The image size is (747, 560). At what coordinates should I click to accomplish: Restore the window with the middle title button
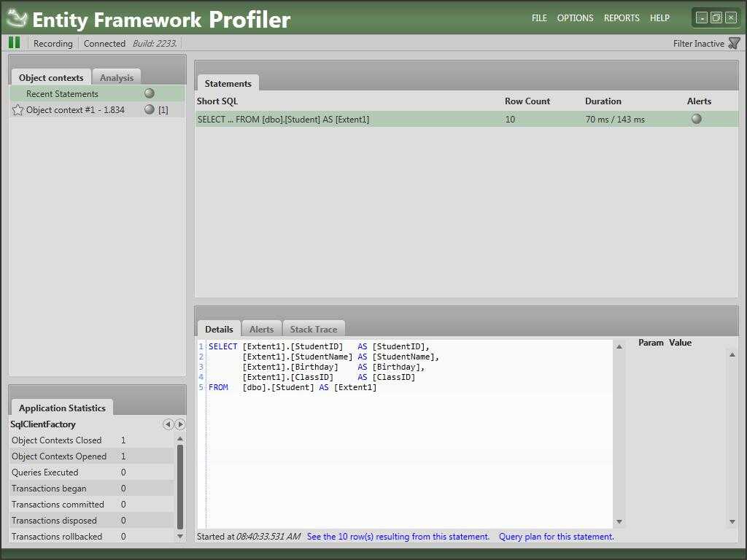[716, 17]
